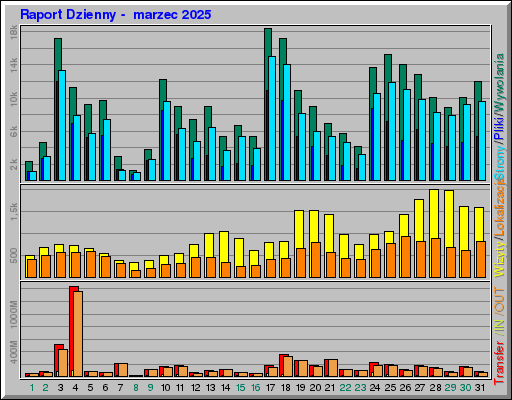512x400 pixels.
Task: Click the "Wywołania" legend label
Action: pyautogui.click(x=500, y=82)
